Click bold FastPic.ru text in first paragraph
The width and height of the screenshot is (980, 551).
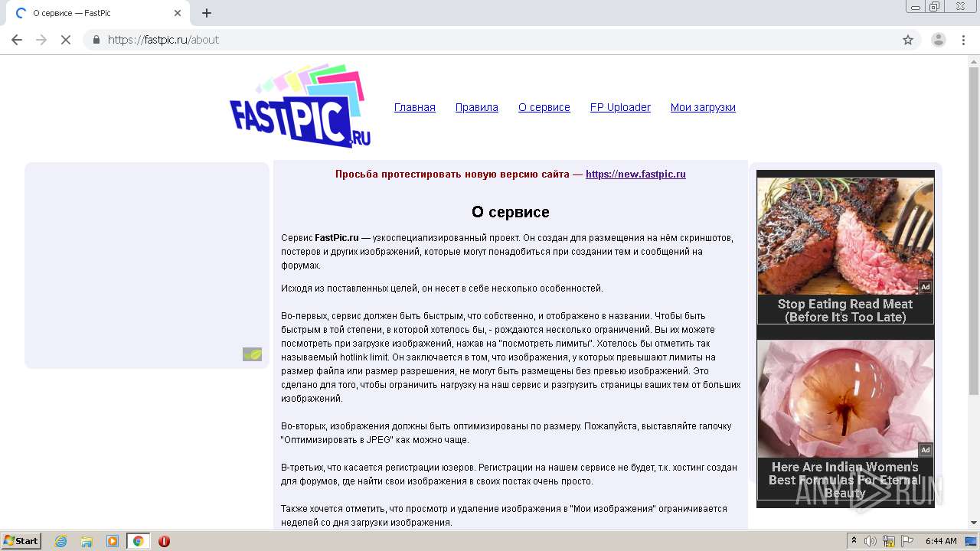(x=337, y=238)
